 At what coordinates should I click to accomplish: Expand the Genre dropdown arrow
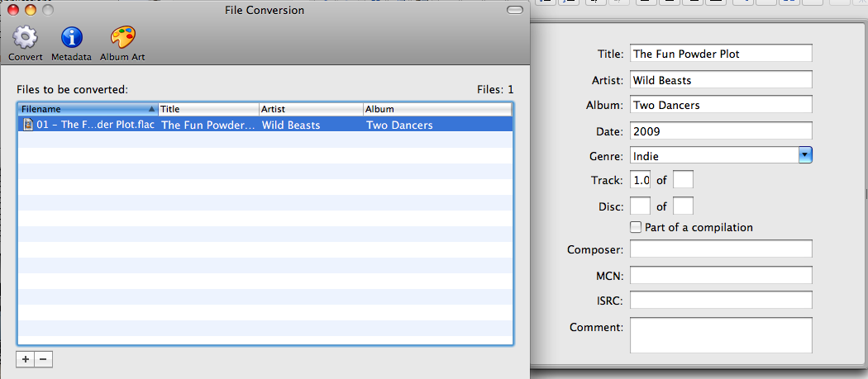tap(805, 155)
